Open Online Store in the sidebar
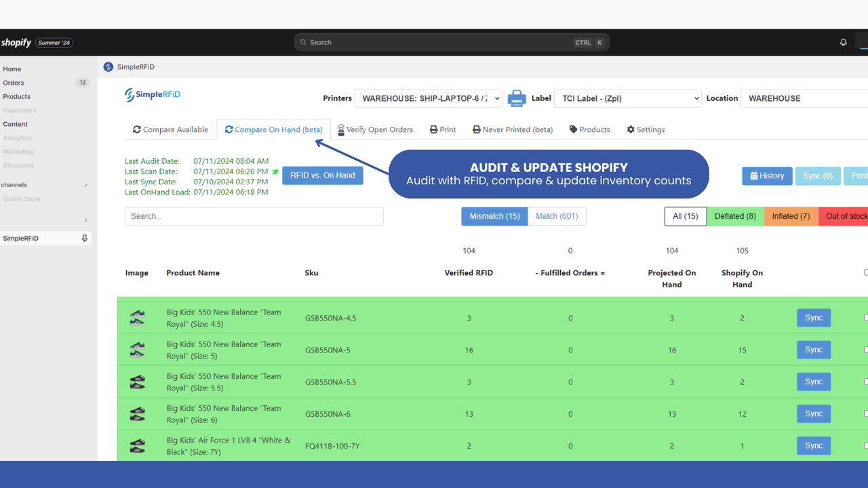 22,199
